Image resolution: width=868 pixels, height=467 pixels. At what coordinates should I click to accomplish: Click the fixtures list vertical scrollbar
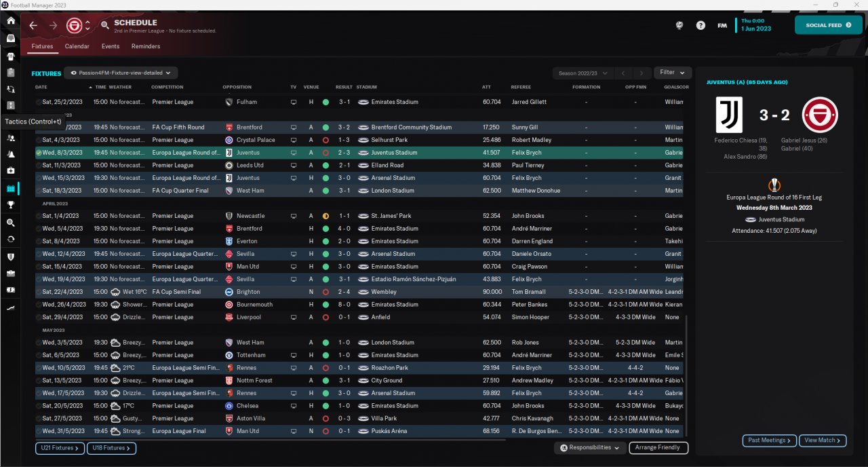pyautogui.click(x=687, y=377)
